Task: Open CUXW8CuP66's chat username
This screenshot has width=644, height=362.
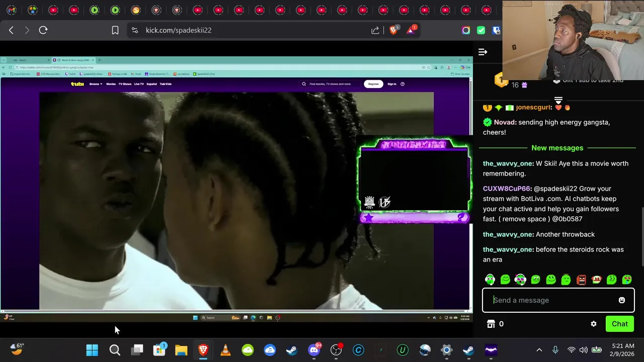Action: (507, 189)
